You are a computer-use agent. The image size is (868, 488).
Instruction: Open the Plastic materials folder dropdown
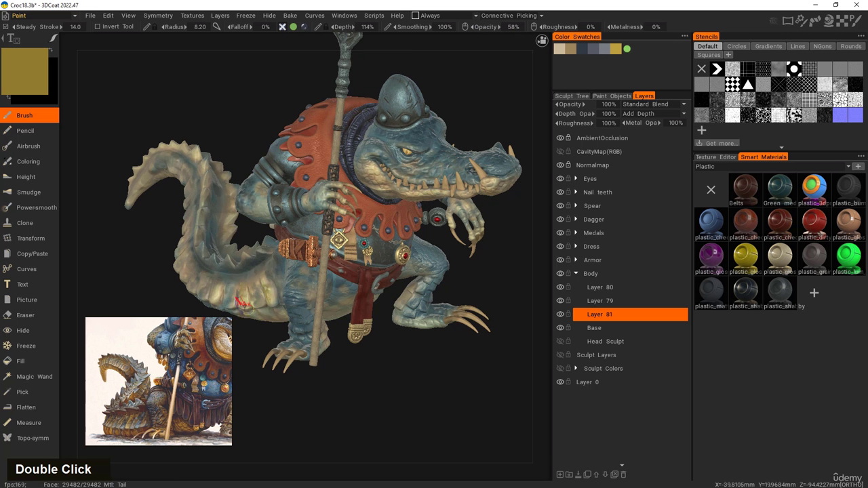(x=773, y=166)
